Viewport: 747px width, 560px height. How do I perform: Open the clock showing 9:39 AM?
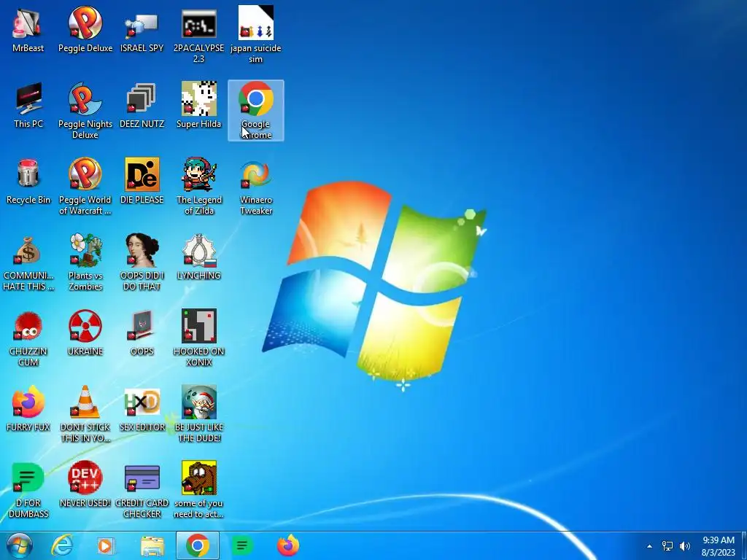coord(719,545)
